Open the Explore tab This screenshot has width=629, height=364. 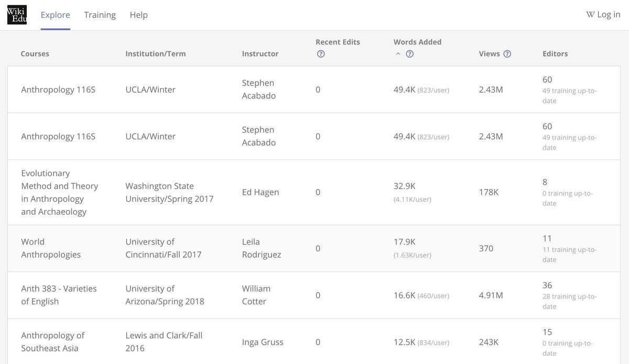click(55, 15)
